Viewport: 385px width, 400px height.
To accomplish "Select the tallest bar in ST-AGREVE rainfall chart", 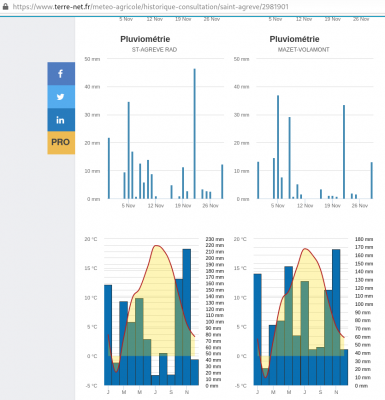I will click(195, 134).
